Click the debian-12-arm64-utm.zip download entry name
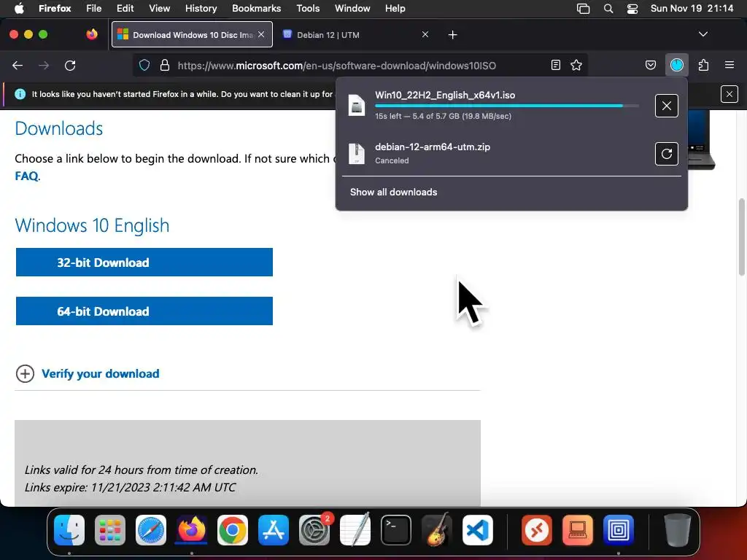 pos(433,147)
